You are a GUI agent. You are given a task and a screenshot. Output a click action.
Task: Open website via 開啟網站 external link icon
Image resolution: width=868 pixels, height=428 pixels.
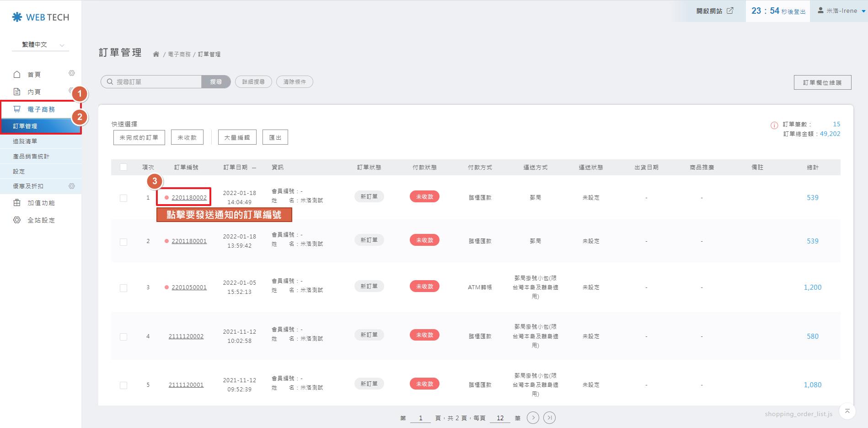click(x=730, y=11)
